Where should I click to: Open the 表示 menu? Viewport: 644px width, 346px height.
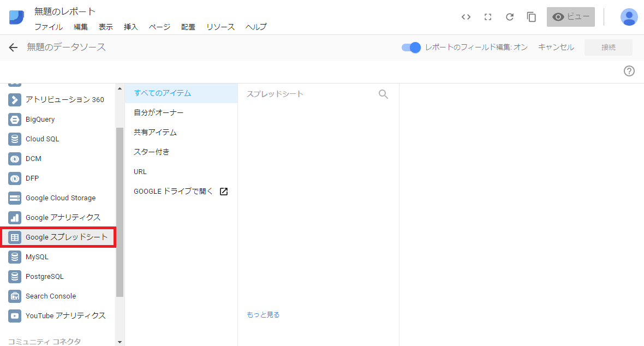(x=105, y=27)
